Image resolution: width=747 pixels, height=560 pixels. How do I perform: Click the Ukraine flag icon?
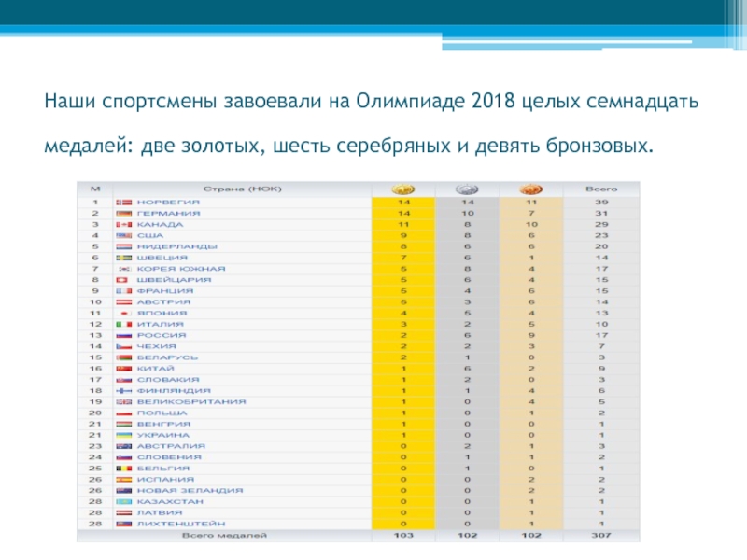(x=124, y=435)
